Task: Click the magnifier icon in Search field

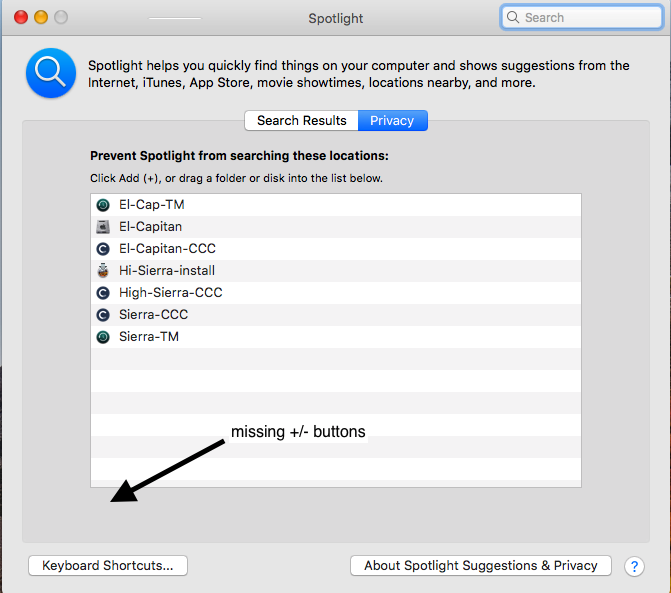Action: pos(513,17)
